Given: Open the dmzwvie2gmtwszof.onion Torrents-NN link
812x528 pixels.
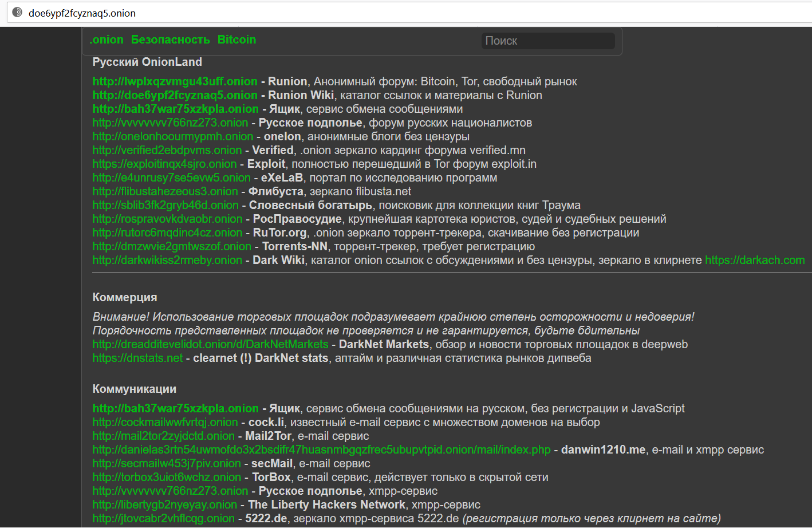Looking at the screenshot, I should click(x=172, y=246).
